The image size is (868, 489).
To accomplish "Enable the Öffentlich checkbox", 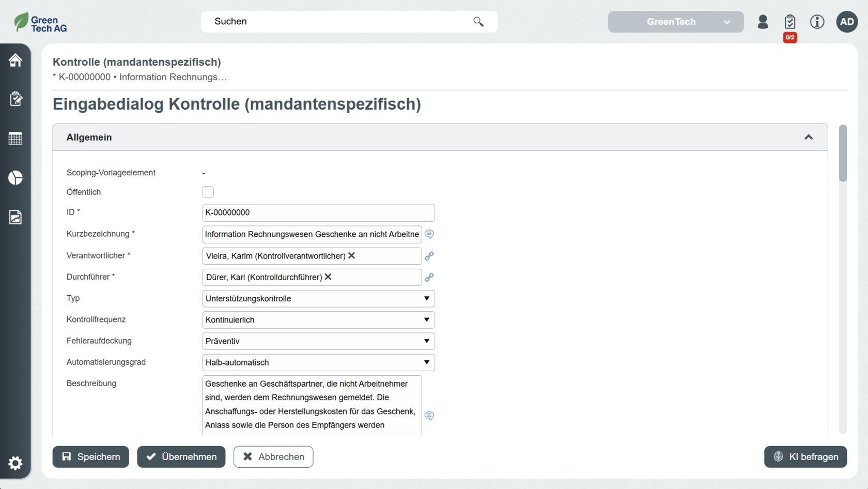I will point(208,192).
